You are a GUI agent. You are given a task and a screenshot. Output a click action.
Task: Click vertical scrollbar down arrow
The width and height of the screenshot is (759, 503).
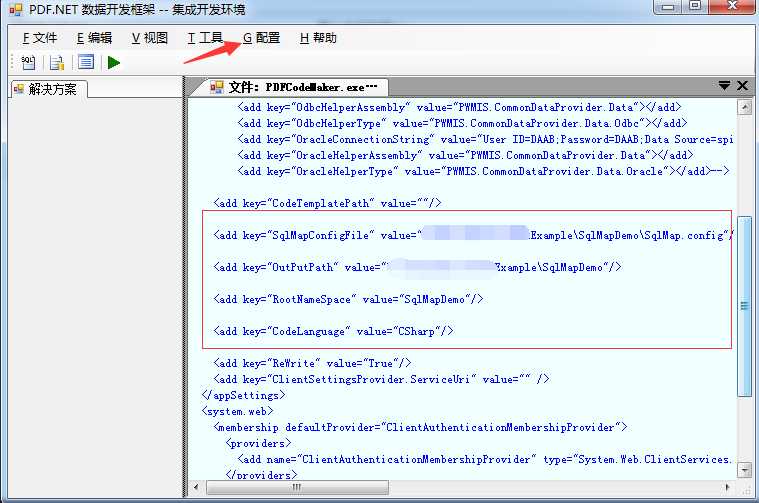(x=744, y=469)
